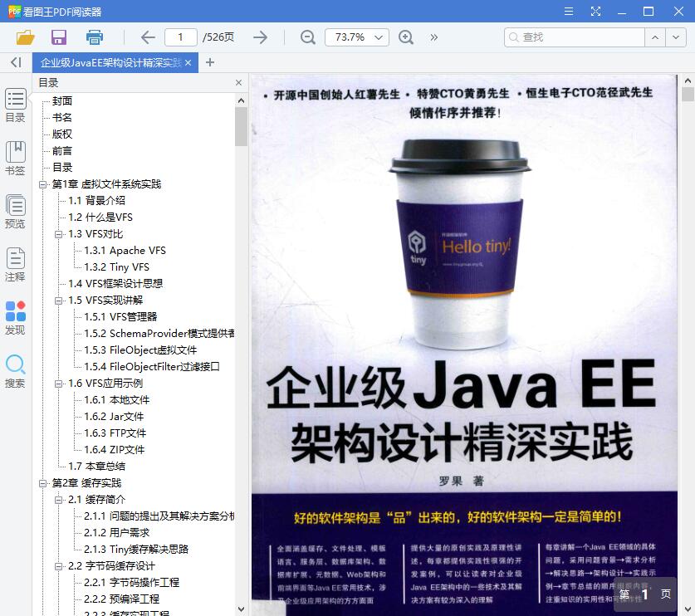Open section 1.5.1 VFS管理器
This screenshot has height=616, width=695.
pos(120,317)
